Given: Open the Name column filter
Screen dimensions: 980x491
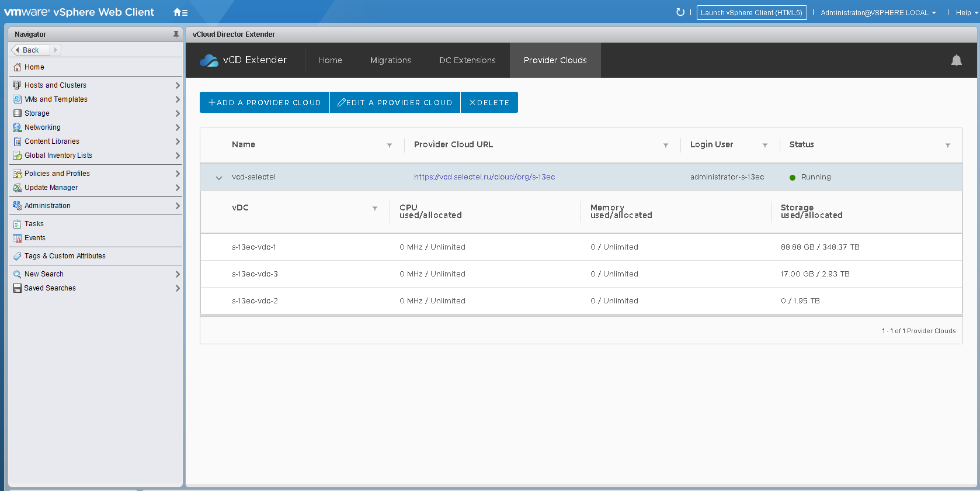Looking at the screenshot, I should (390, 146).
